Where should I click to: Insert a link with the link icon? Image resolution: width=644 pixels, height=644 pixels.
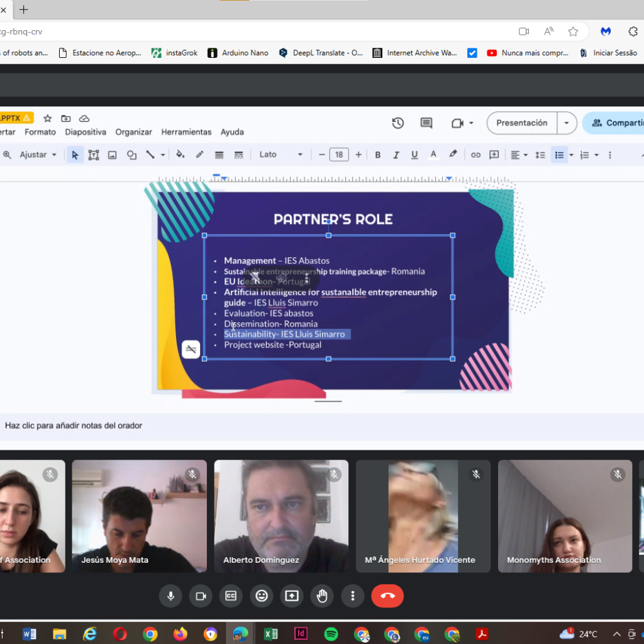476,155
